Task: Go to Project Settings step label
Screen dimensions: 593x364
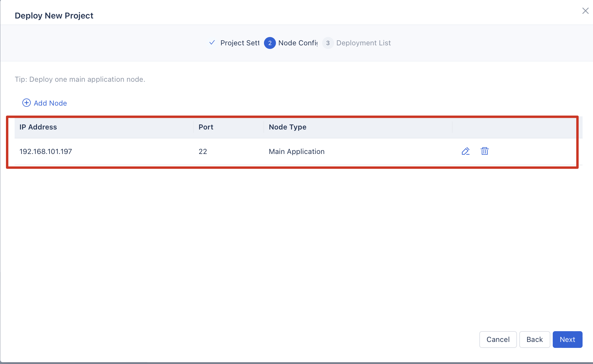Action: (x=240, y=43)
